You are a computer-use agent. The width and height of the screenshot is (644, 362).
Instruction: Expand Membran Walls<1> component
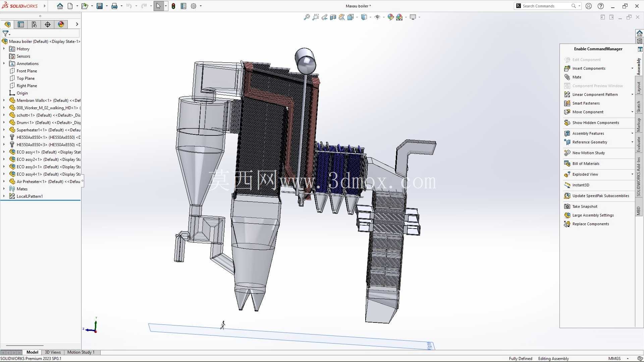(x=4, y=101)
